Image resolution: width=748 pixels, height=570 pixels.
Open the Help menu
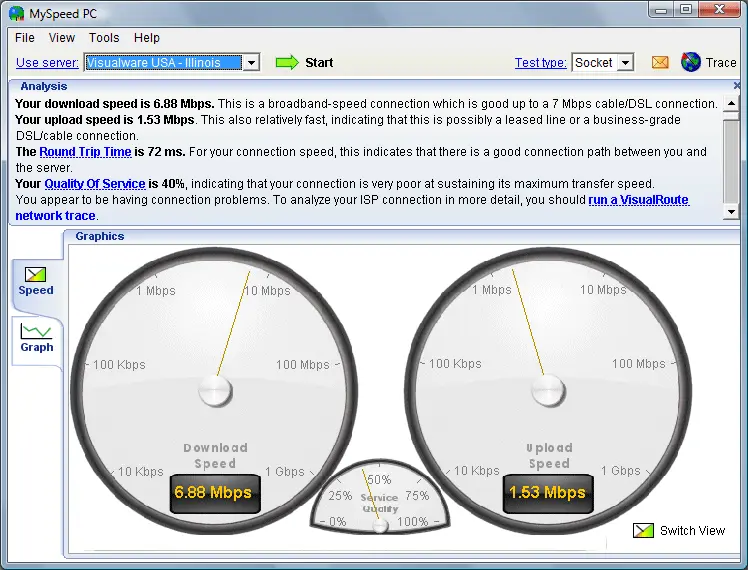pyautogui.click(x=147, y=38)
